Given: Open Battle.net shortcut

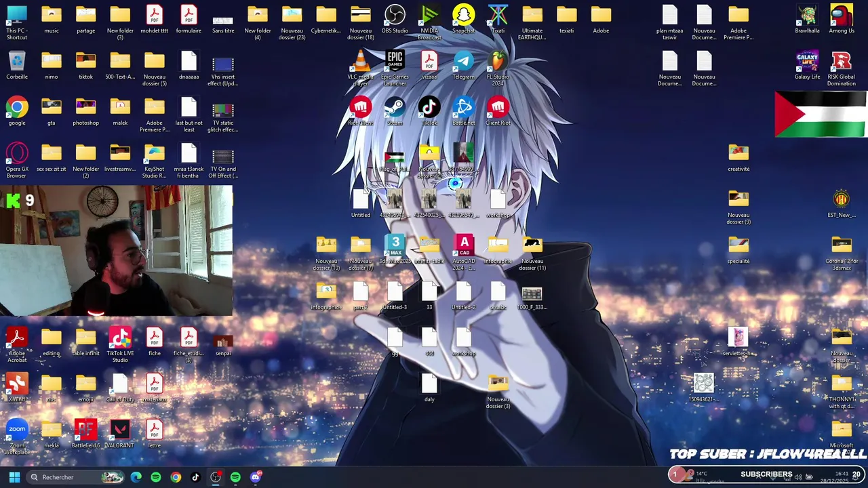Looking at the screenshot, I should (x=463, y=111).
